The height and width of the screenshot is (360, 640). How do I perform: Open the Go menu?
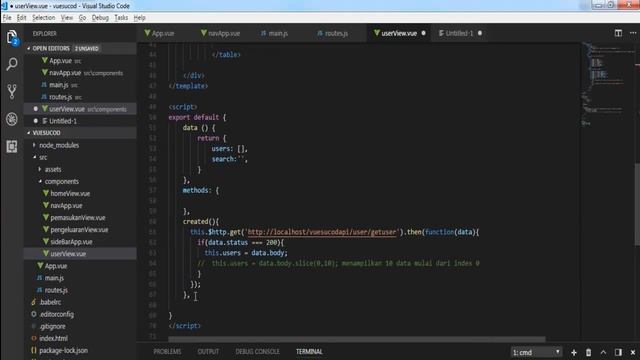(x=82, y=18)
